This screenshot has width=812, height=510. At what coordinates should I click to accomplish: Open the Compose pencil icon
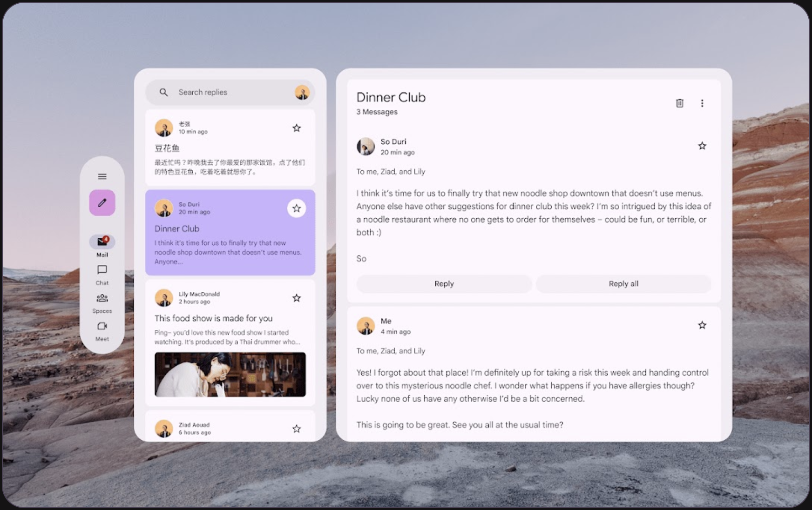tap(102, 202)
